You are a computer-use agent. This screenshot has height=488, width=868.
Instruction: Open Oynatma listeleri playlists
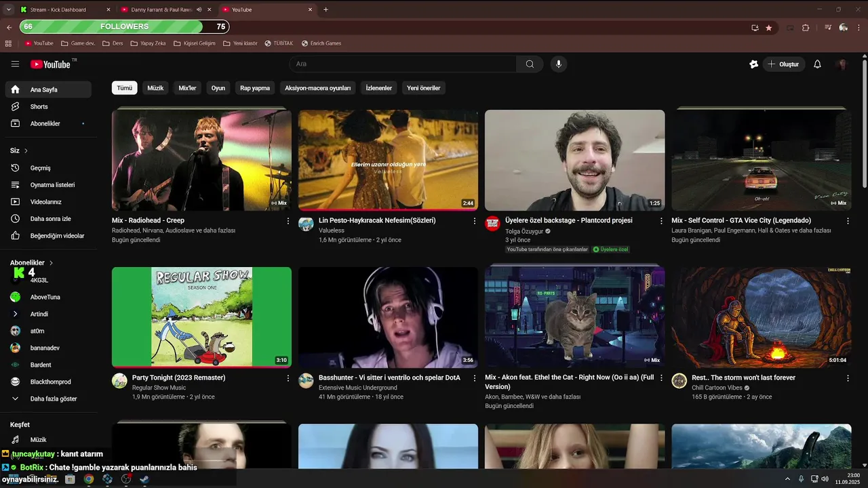(47, 185)
